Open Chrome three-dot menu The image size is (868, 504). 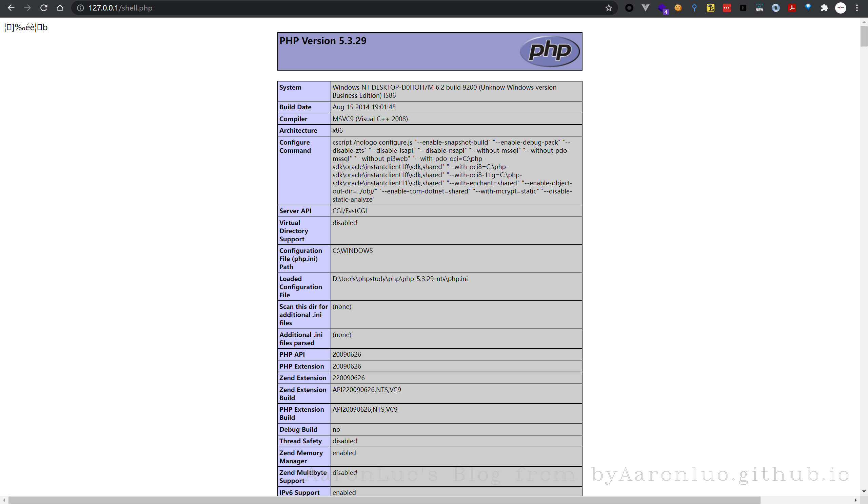857,8
